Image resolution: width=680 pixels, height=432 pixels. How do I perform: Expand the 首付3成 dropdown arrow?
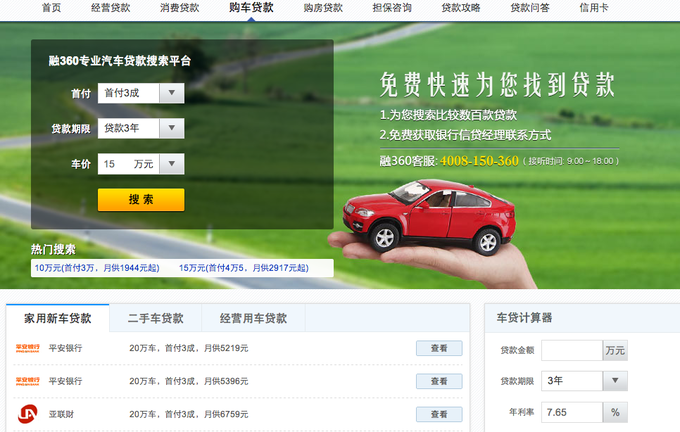point(172,93)
